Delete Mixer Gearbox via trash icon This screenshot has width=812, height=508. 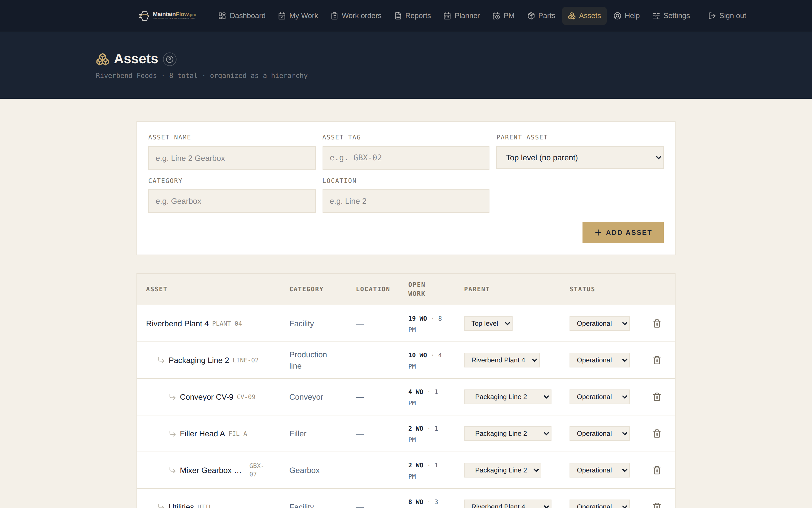[657, 470]
